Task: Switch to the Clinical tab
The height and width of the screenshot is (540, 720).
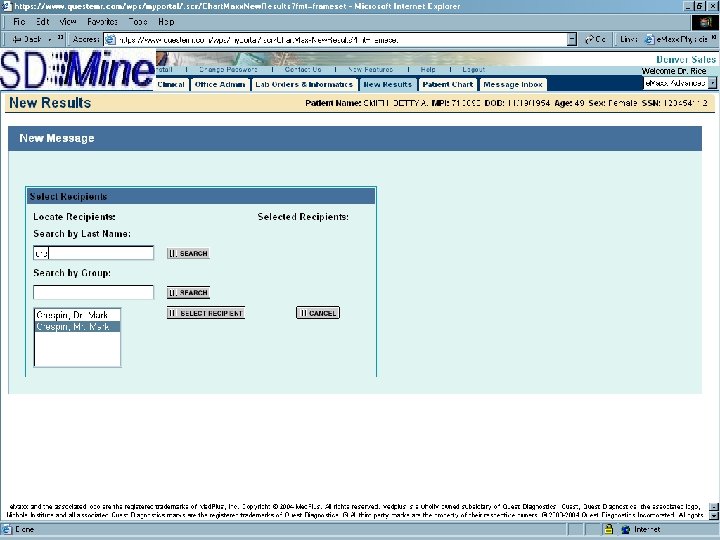Action: click(171, 84)
